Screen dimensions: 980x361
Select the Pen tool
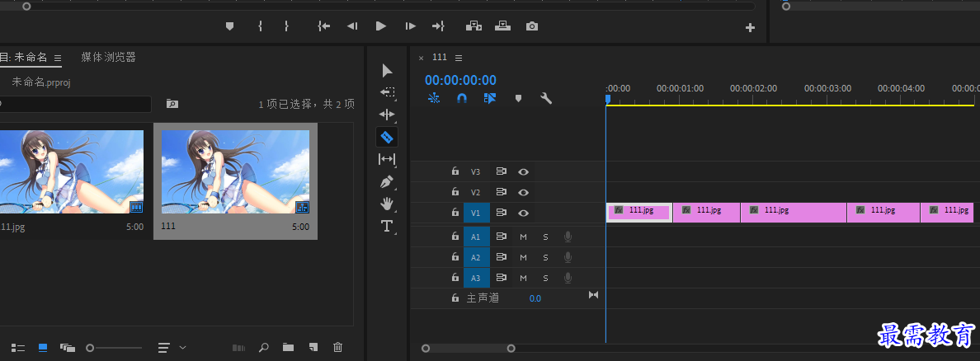tap(388, 182)
